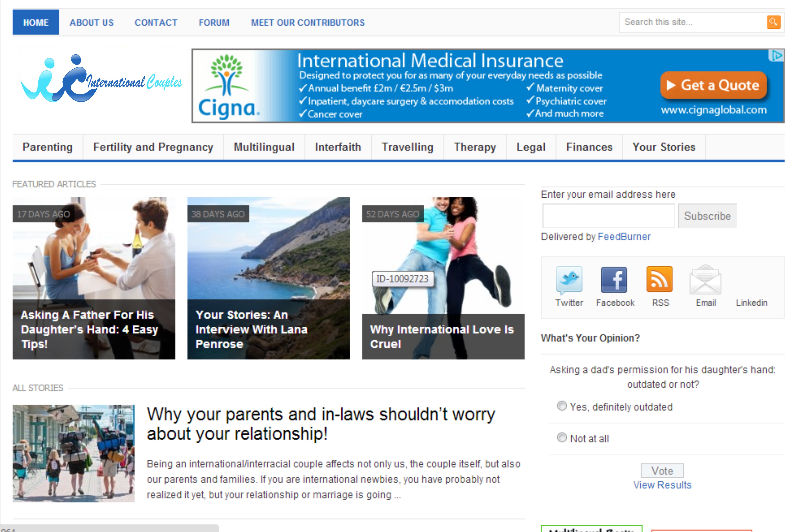Open the Twitter bird icon
Screen dimensions: 797x532
click(569, 280)
